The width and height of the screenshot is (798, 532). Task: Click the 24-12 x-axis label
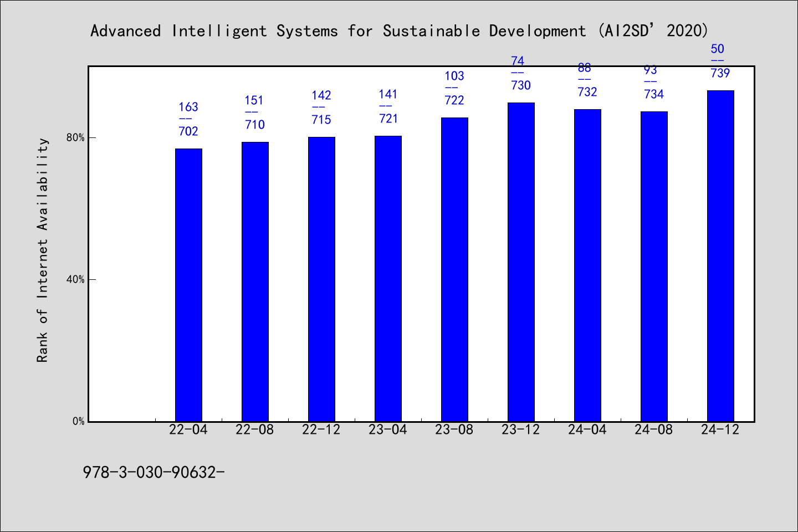(x=720, y=429)
